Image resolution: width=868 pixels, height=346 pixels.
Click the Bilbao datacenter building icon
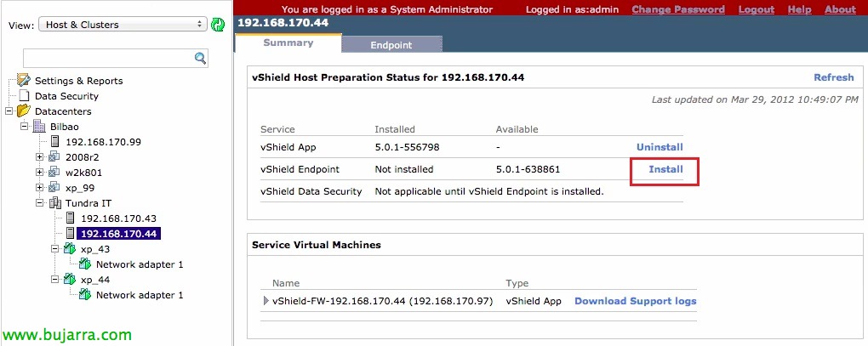[40, 126]
